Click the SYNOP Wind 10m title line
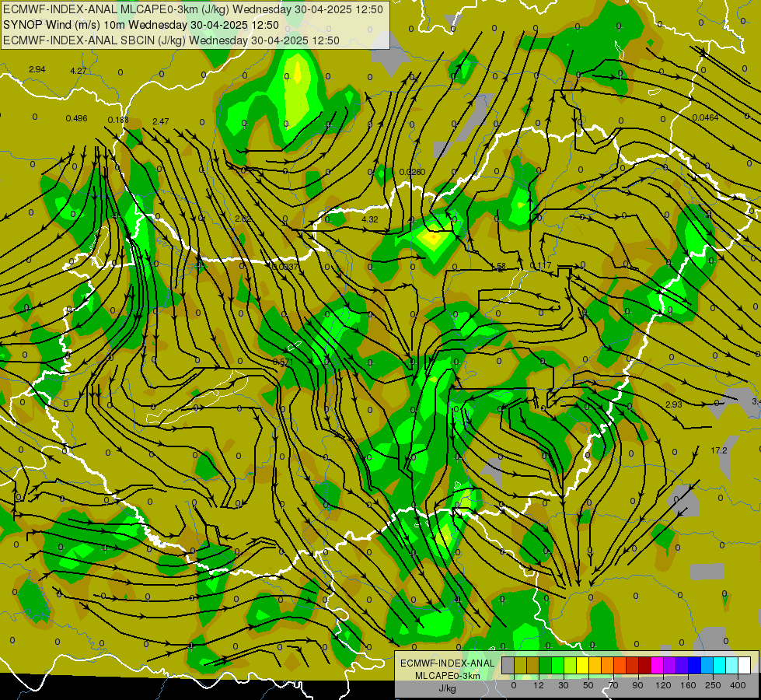Viewport: 761px width, 700px height. pos(141,25)
